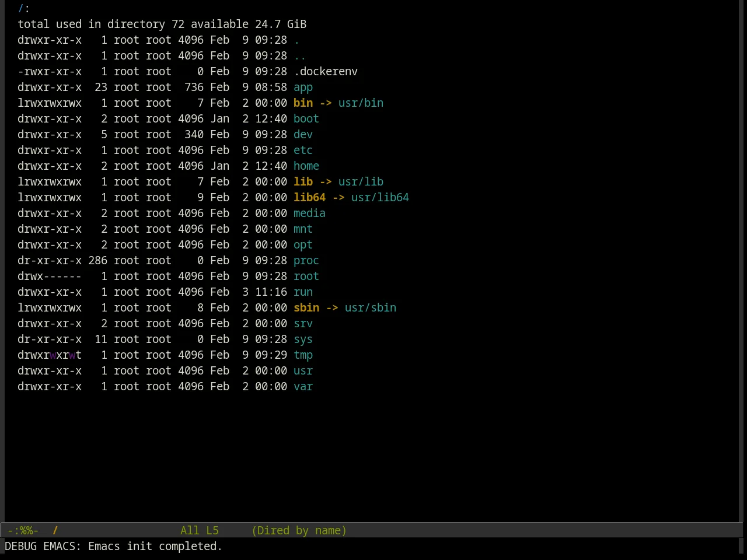The height and width of the screenshot is (560, 747).
Task: Open the boot directory
Action: [x=306, y=118]
